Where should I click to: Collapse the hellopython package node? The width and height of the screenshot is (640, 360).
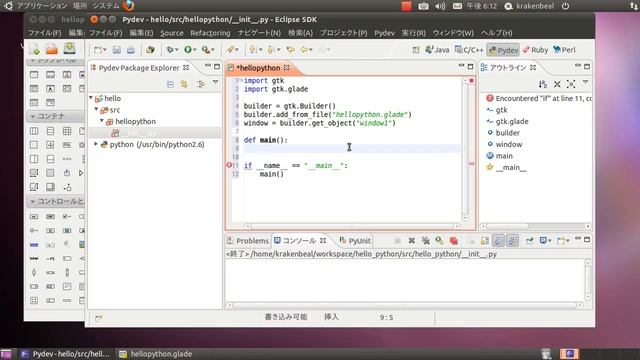click(102, 121)
